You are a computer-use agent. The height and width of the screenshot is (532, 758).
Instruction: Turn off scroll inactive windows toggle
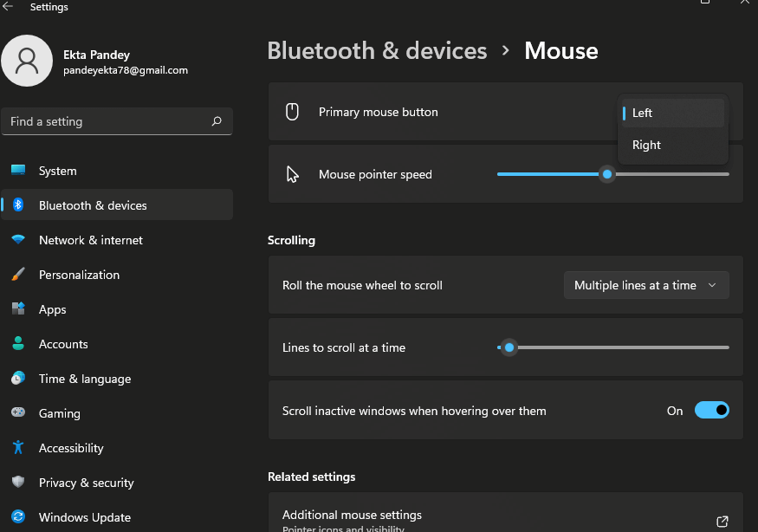click(x=711, y=411)
